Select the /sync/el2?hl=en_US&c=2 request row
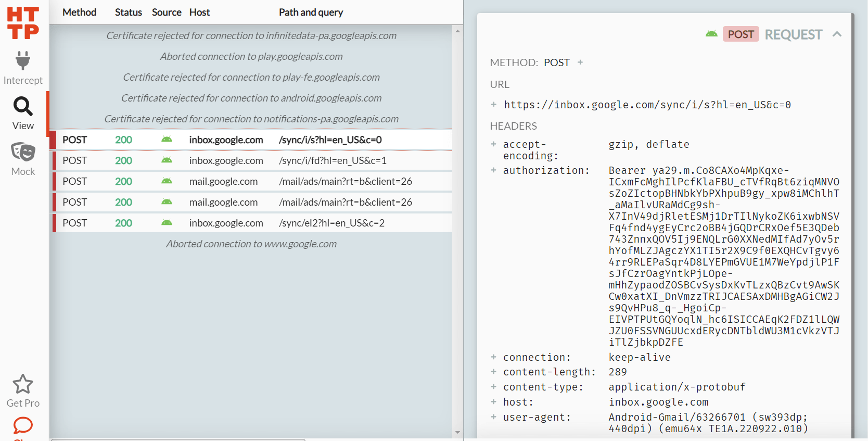The image size is (868, 441). [251, 223]
